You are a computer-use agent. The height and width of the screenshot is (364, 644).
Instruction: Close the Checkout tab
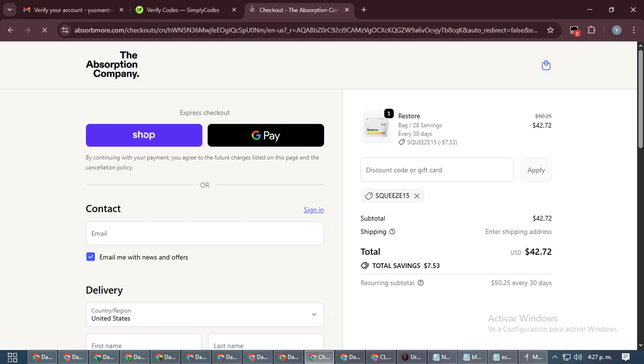click(347, 10)
